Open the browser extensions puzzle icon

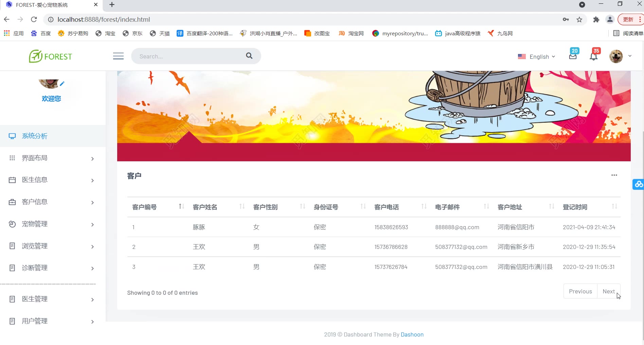596,19
